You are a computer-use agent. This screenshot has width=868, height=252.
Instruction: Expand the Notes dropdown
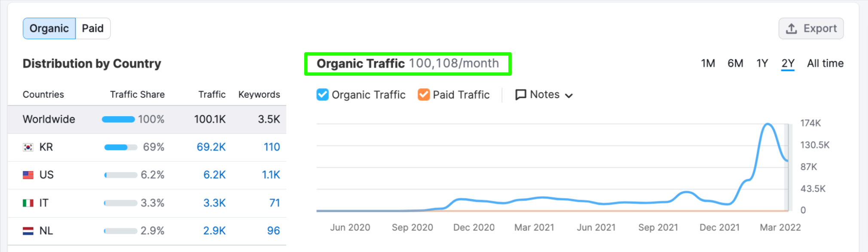click(569, 95)
